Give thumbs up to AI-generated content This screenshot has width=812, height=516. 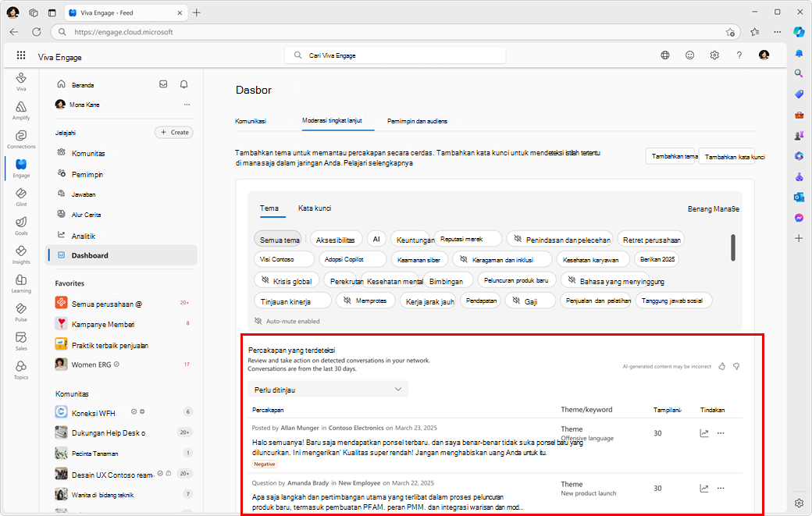(x=722, y=366)
